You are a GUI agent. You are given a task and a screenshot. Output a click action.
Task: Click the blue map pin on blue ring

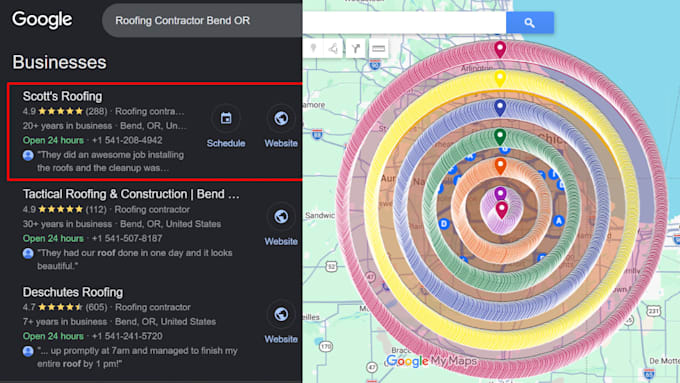coord(500,108)
